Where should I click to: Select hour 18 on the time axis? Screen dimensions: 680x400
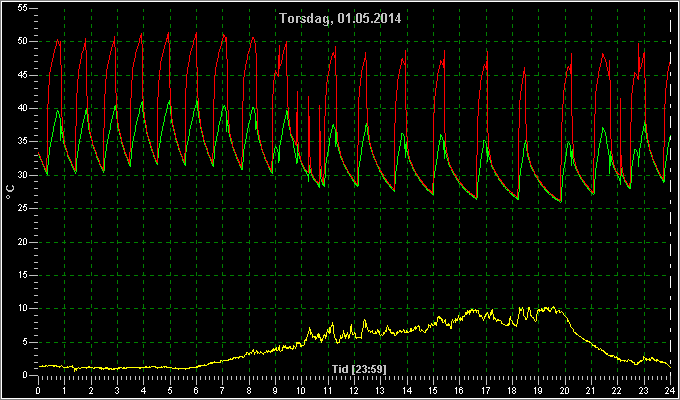512,389
